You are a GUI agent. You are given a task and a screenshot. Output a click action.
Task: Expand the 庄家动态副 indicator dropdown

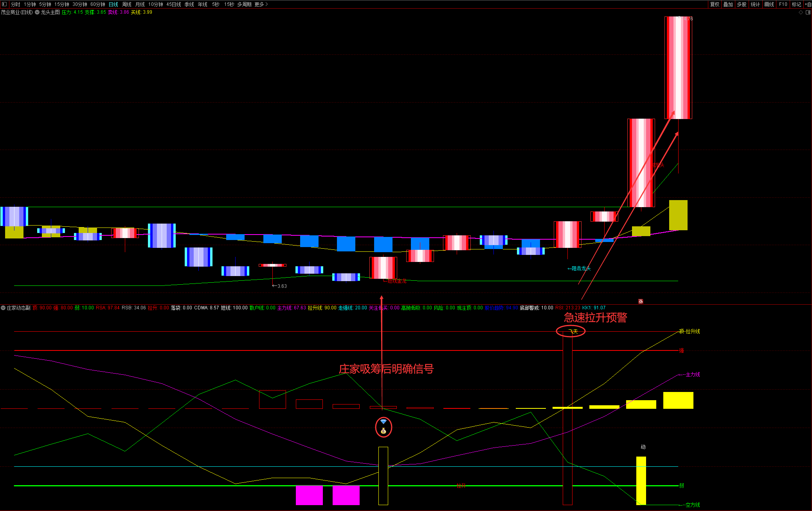coord(3,308)
